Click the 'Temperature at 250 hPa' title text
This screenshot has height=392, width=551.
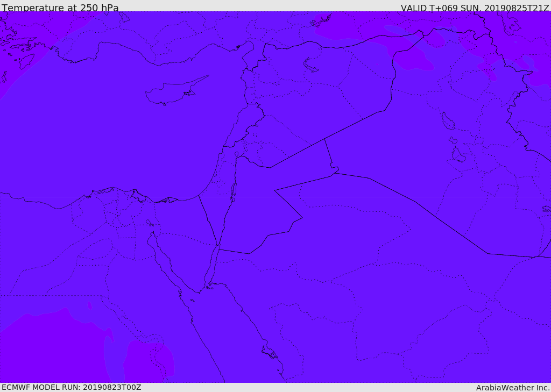(x=60, y=8)
